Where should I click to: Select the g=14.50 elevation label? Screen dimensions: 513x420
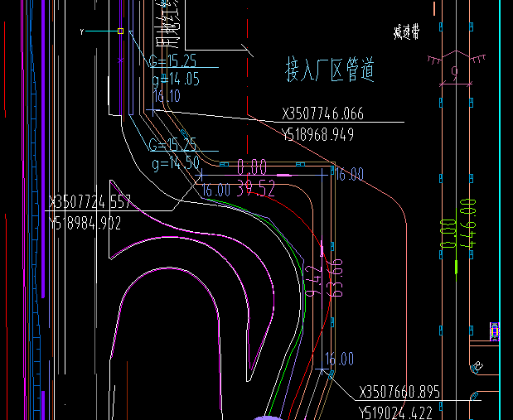pyautogui.click(x=176, y=163)
